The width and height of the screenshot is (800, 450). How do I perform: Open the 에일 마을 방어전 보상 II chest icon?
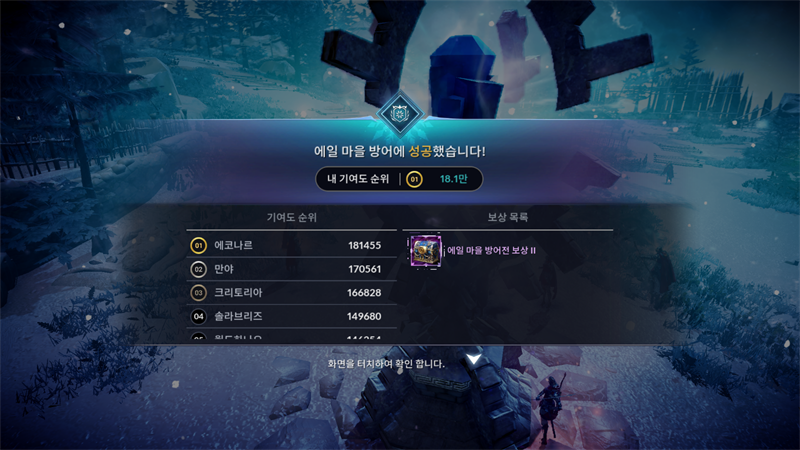click(426, 251)
